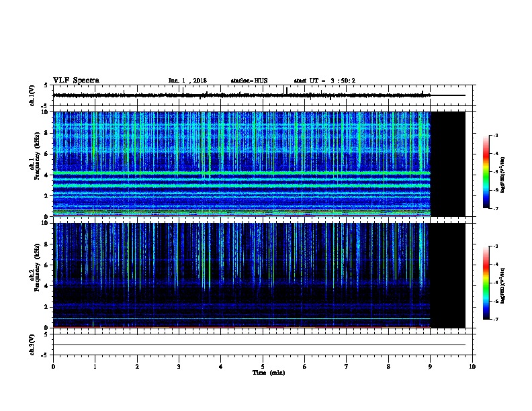The image size is (532, 411).
Task: Click the ch.1 spectrogram color scale bar
Action: point(486,172)
